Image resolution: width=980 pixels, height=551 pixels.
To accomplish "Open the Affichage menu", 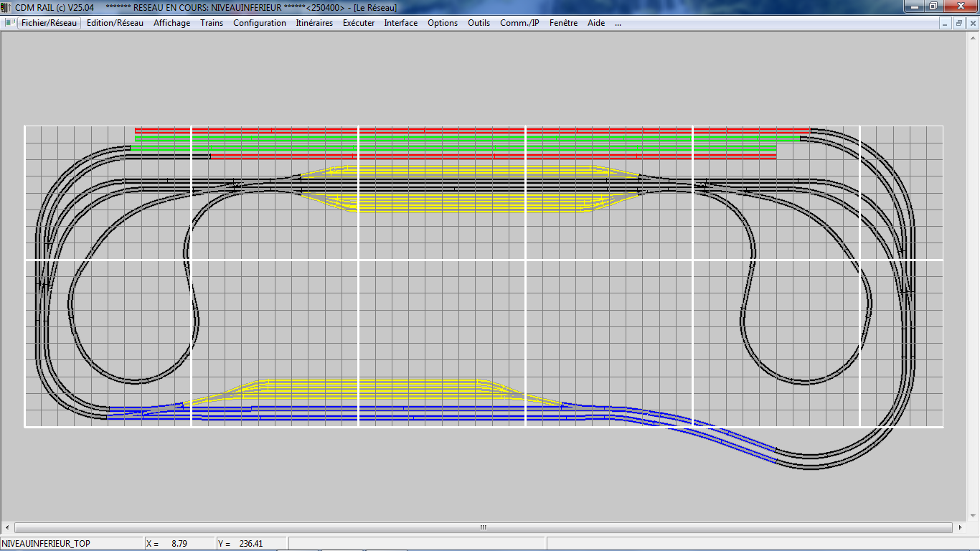I will click(x=171, y=23).
